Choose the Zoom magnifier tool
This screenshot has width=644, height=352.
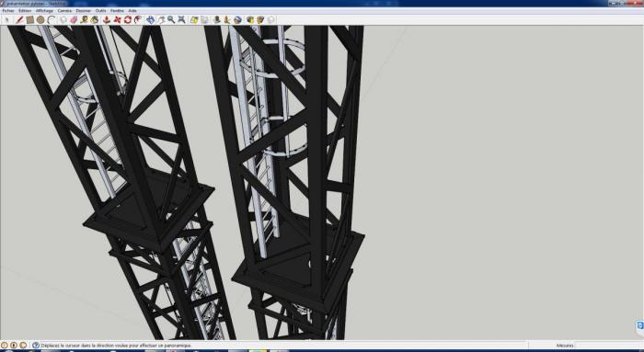(x=171, y=19)
